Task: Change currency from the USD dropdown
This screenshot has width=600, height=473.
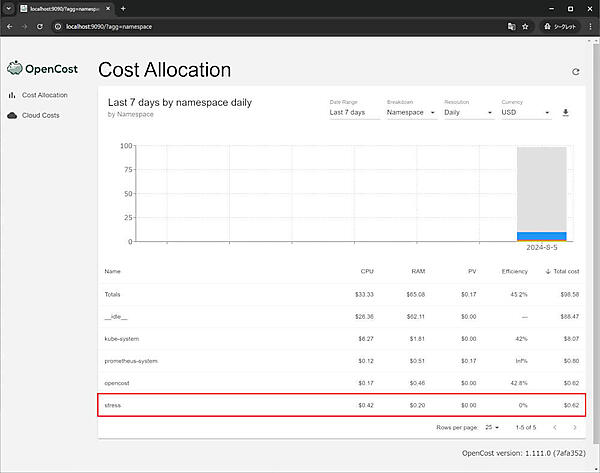Action: coord(525,113)
